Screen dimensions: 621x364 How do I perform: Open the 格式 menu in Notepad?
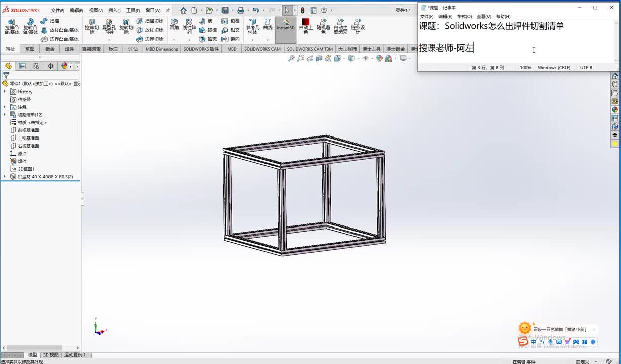[464, 17]
